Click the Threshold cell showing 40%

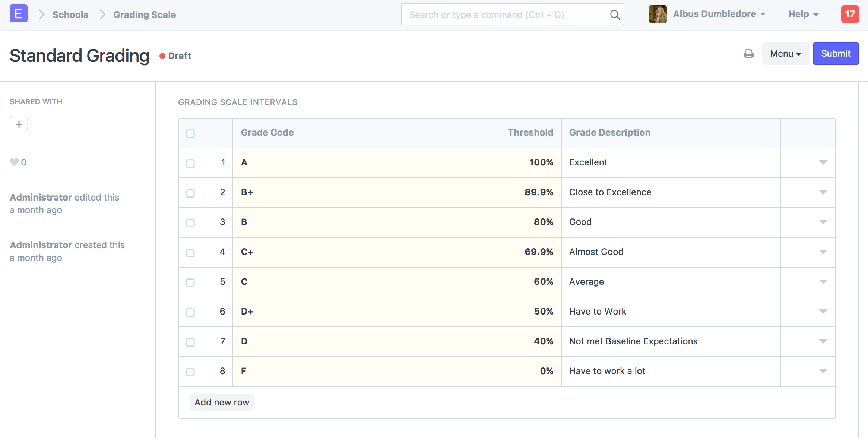click(x=507, y=342)
